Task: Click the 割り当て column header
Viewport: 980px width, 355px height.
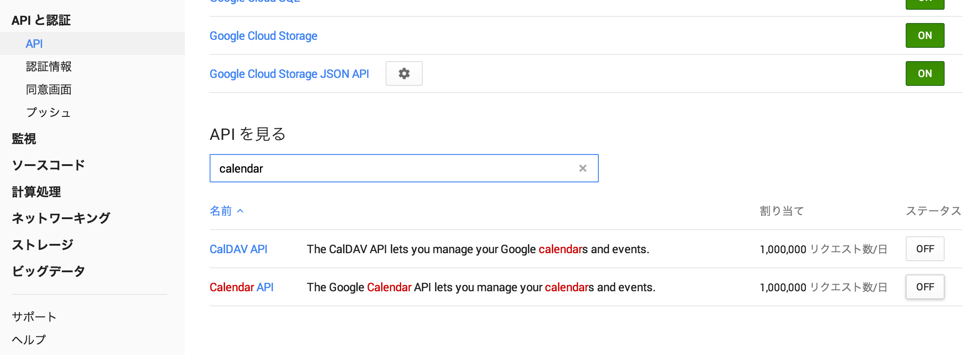Action: point(781,211)
